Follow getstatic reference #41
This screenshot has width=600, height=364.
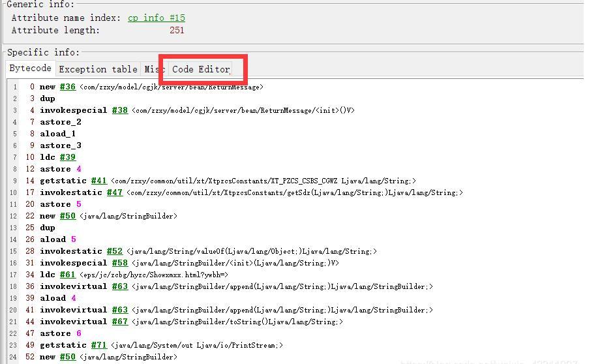(98, 181)
